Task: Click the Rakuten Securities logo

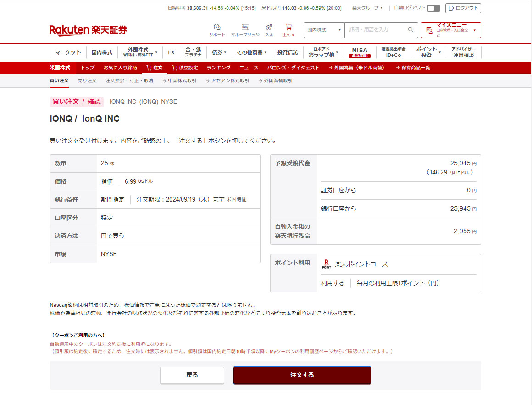Action: click(88, 30)
